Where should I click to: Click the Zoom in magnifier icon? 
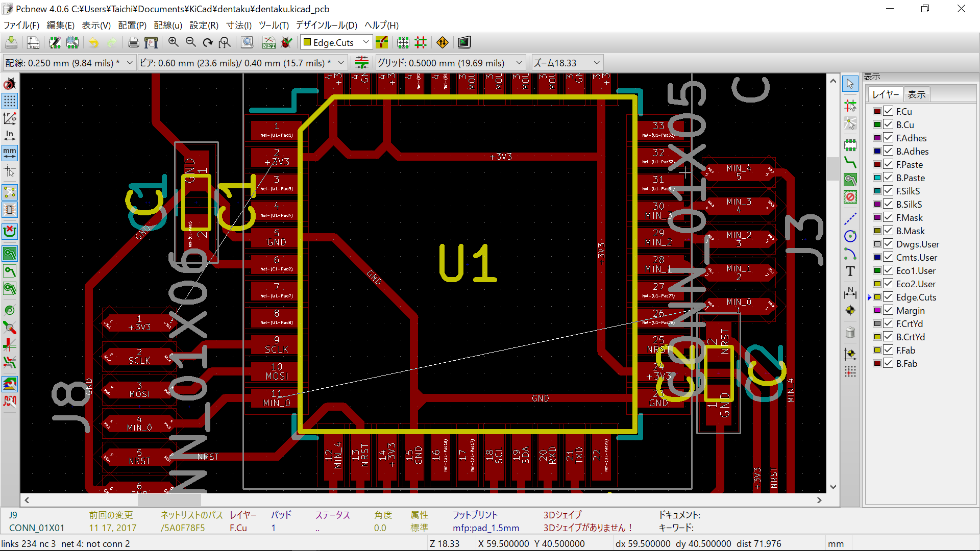pos(174,42)
